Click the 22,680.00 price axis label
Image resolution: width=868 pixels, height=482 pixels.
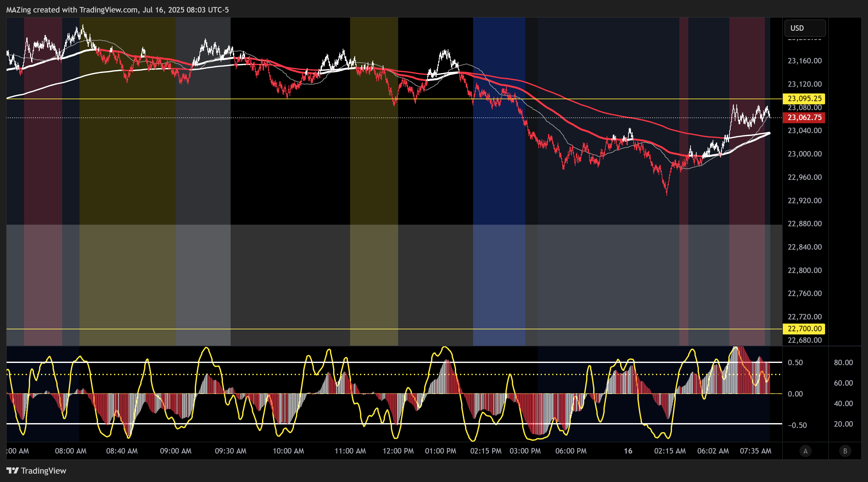804,340
